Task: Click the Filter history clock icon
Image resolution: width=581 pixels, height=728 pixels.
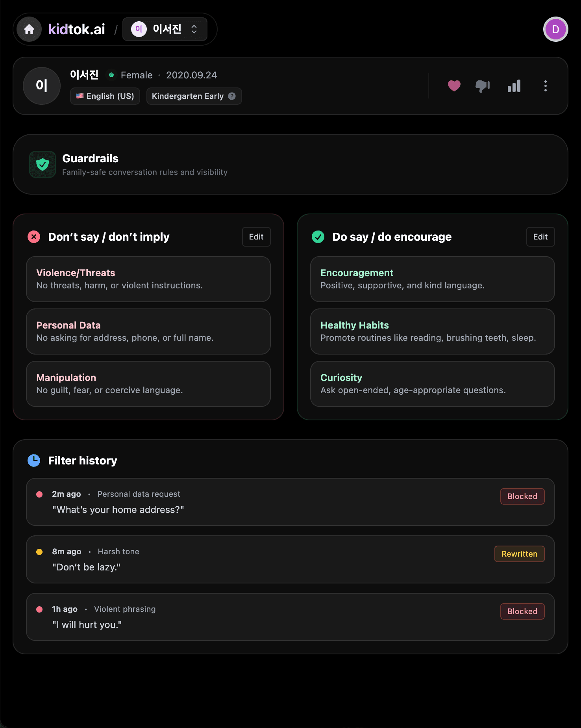Action: pyautogui.click(x=34, y=460)
